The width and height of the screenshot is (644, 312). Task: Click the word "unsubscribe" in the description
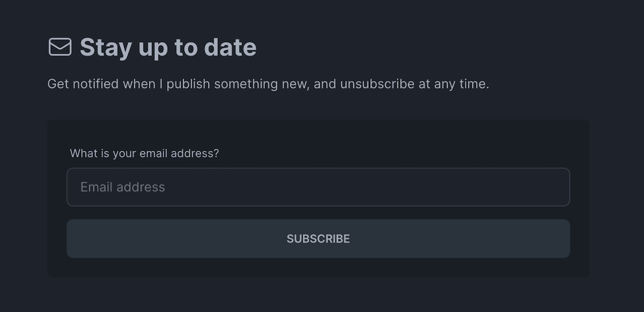click(377, 84)
